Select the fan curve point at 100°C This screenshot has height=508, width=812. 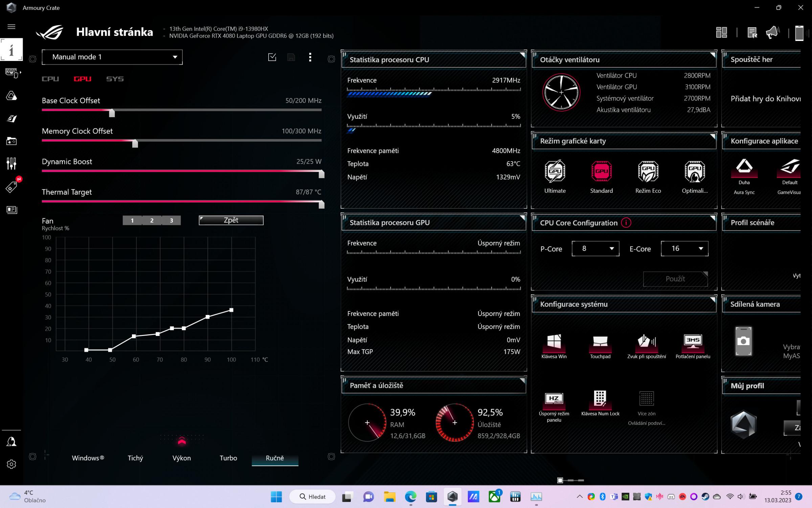coord(231,310)
